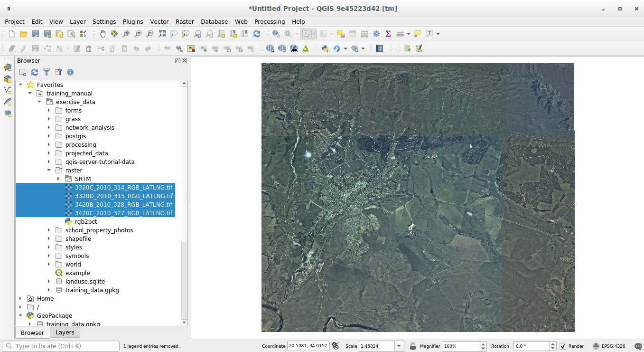
Task: Toggle the Render checkbox
Action: point(563,346)
